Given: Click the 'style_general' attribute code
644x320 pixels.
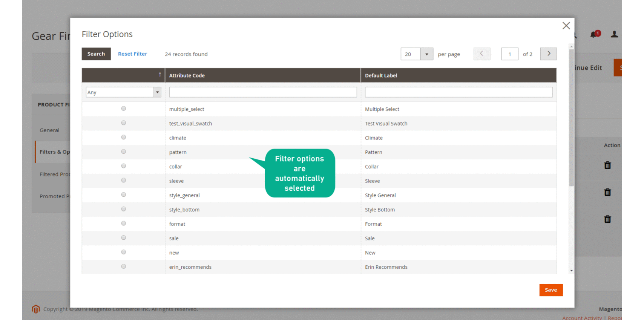Looking at the screenshot, I should (184, 195).
